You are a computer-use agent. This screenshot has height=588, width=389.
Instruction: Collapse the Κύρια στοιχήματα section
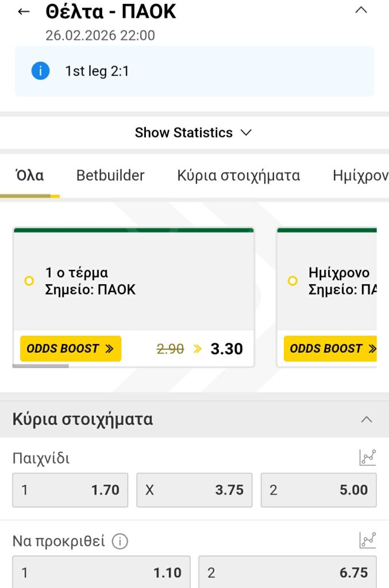pyautogui.click(x=367, y=419)
